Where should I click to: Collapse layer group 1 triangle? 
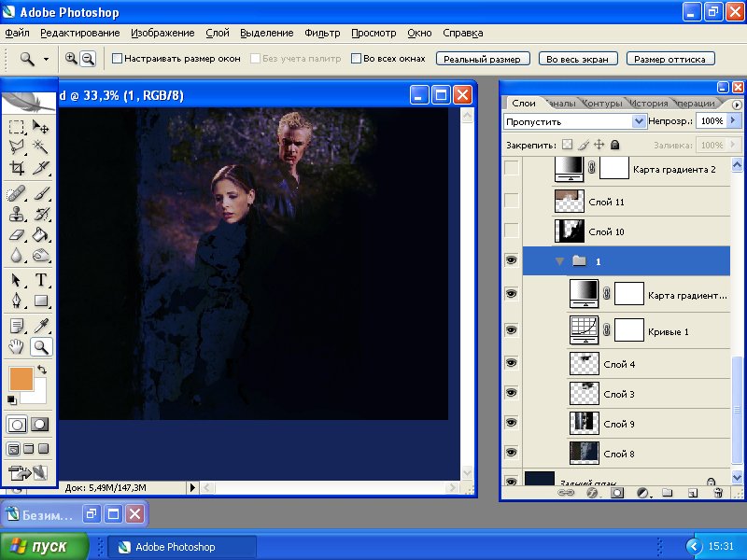click(x=560, y=261)
